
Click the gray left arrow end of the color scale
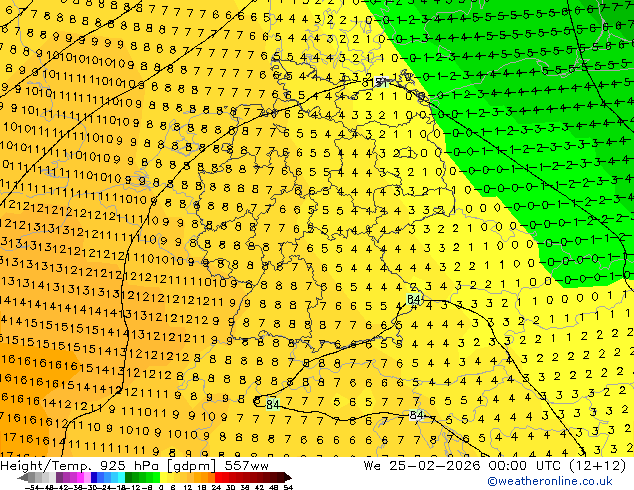point(23,477)
